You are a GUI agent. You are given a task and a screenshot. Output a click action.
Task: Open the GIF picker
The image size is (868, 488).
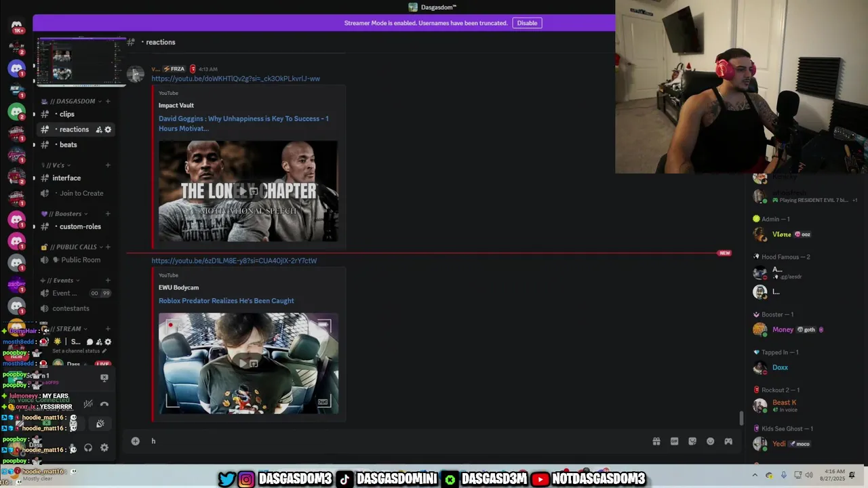pos(674,441)
